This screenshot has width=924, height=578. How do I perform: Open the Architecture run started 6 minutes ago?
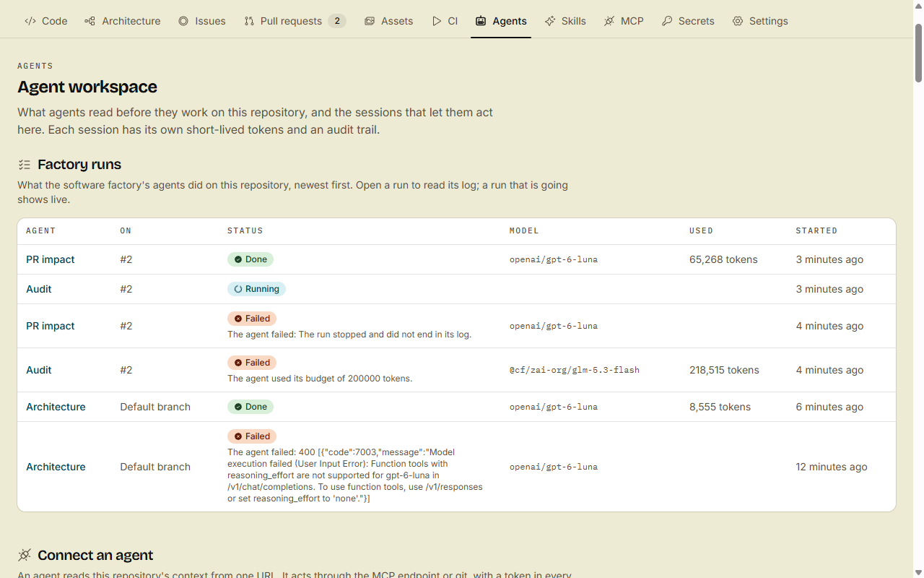tap(56, 407)
